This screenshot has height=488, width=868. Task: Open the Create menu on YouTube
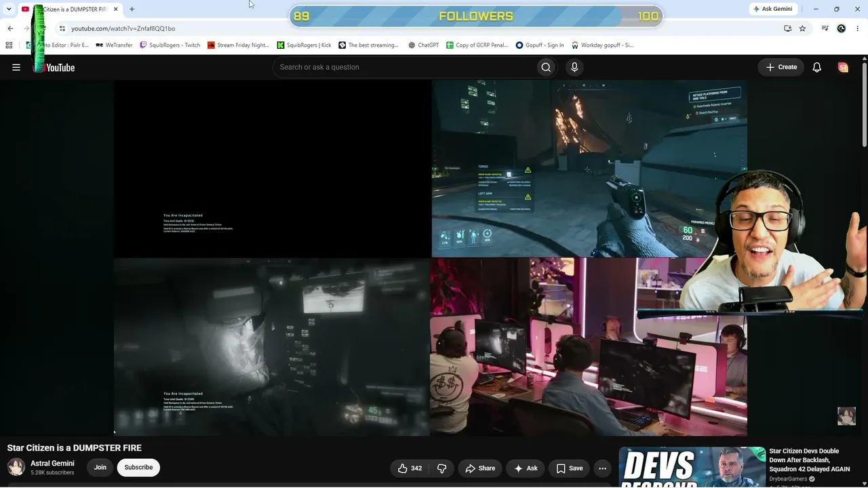(781, 67)
